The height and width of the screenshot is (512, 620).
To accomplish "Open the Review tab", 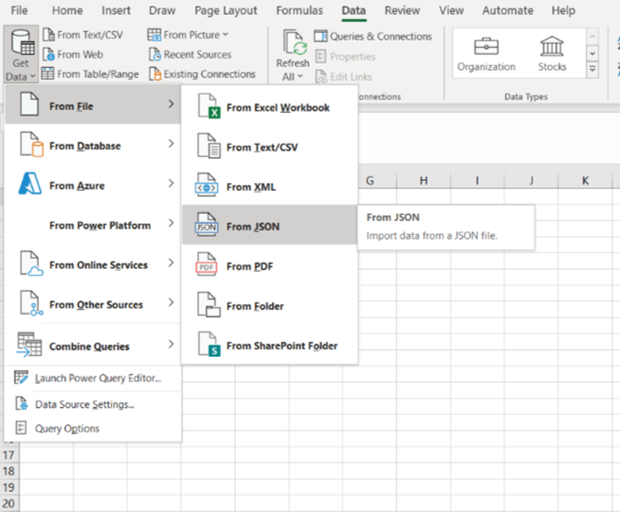I will pos(402,11).
